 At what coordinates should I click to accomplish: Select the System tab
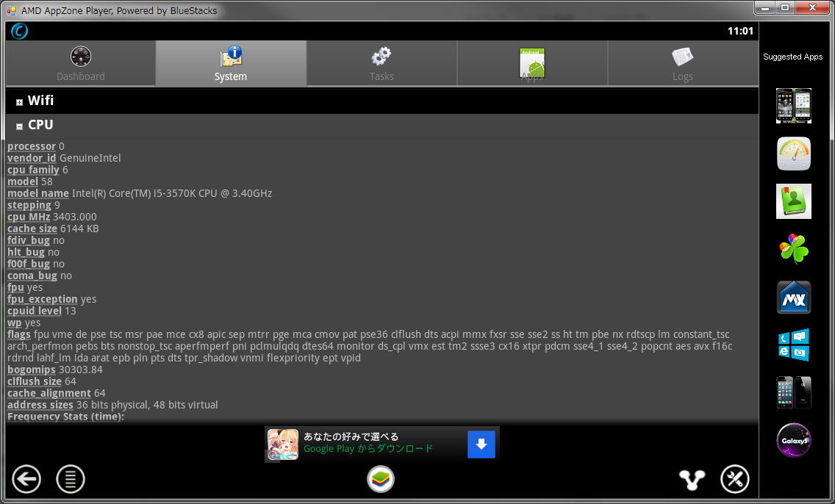tap(231, 63)
